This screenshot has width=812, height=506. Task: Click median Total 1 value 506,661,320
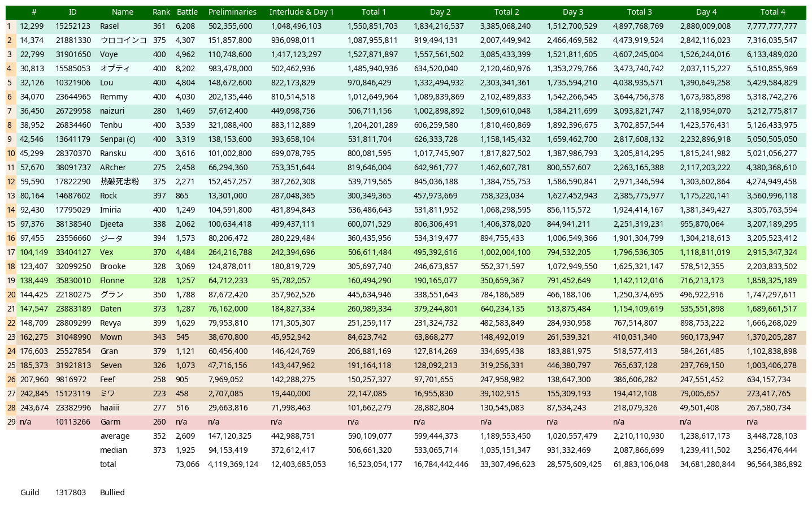[370, 450]
